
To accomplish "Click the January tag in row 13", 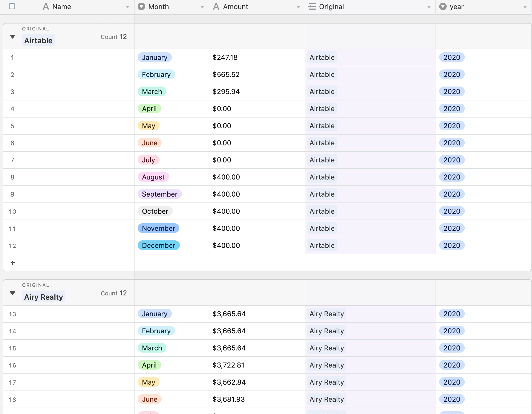I will pos(155,314).
